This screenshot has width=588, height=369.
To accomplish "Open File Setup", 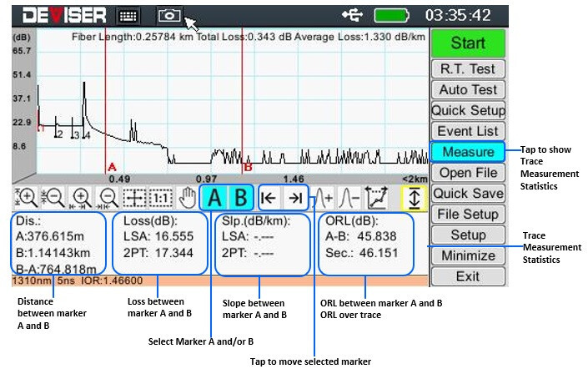I will coord(468,214).
